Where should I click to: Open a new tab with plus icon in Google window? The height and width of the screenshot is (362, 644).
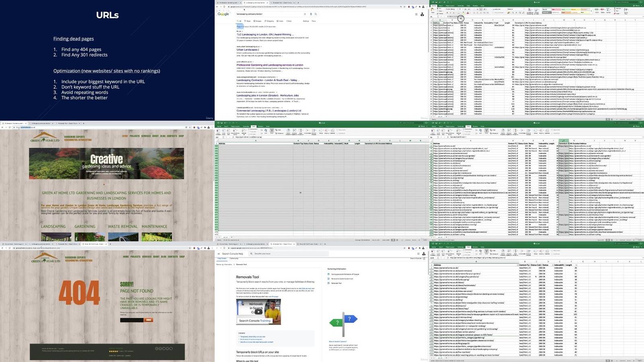[298, 2]
